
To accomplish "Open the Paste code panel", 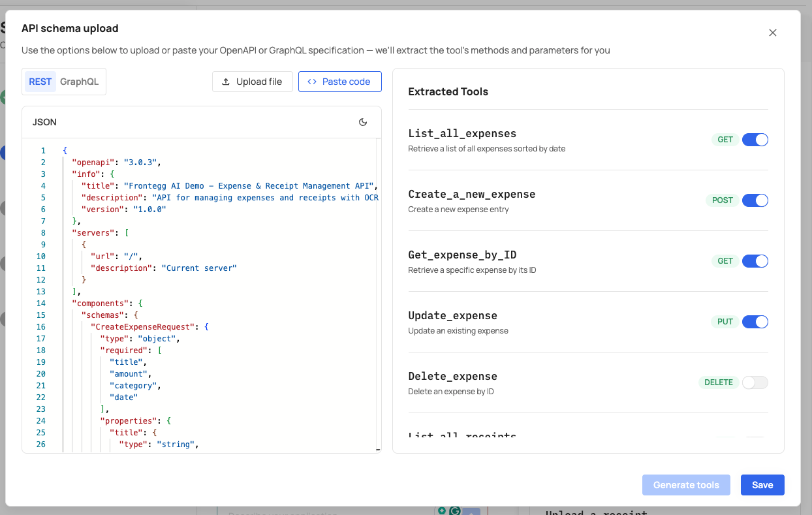I will click(x=339, y=82).
